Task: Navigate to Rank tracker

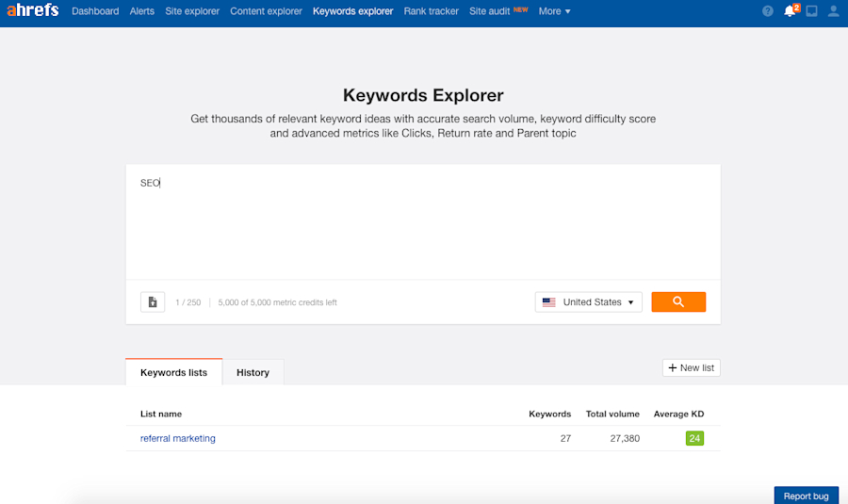Action: (x=431, y=11)
